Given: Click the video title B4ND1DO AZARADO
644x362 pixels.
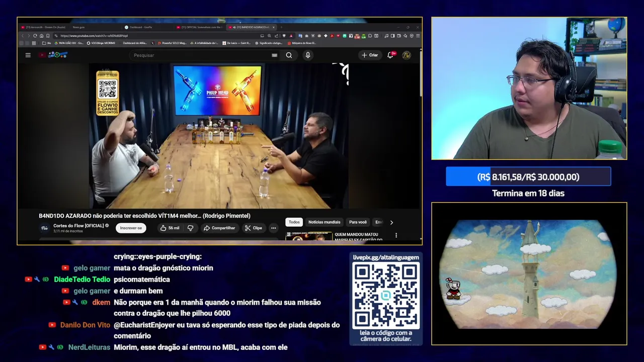Looking at the screenshot, I should pos(144,216).
